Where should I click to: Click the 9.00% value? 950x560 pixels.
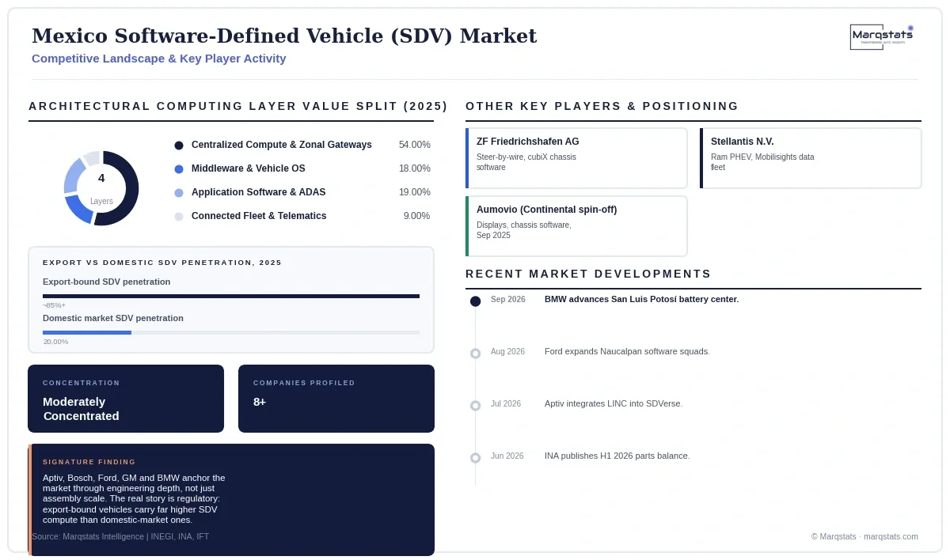coord(416,216)
